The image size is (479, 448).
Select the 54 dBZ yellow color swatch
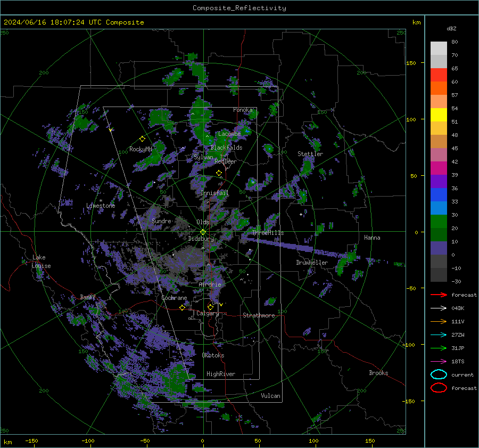coord(439,115)
